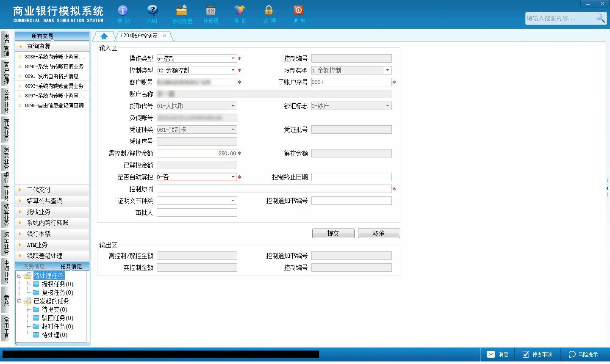Click the 退出 exit icon
Viewport: 610px width, 364px height.
coord(299,14)
